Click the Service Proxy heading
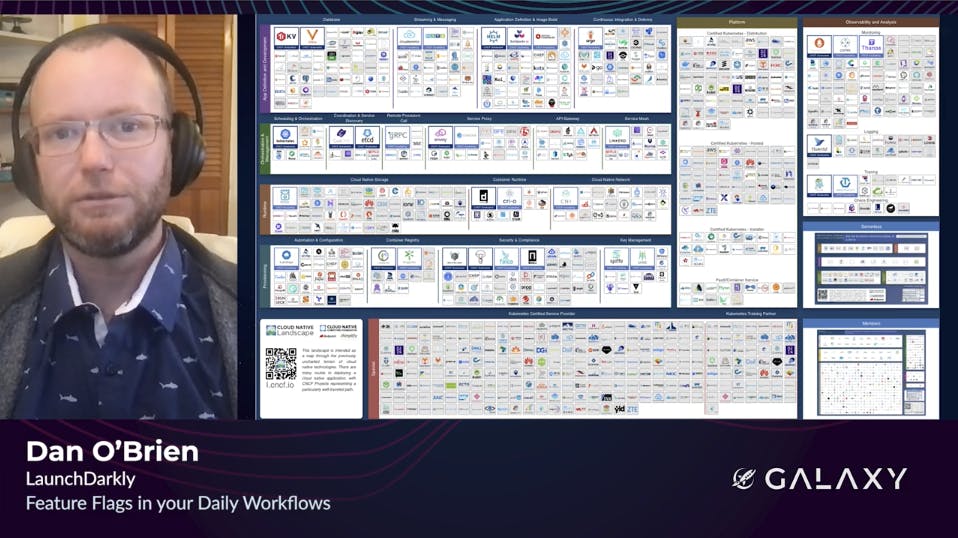The image size is (958, 538). click(479, 118)
